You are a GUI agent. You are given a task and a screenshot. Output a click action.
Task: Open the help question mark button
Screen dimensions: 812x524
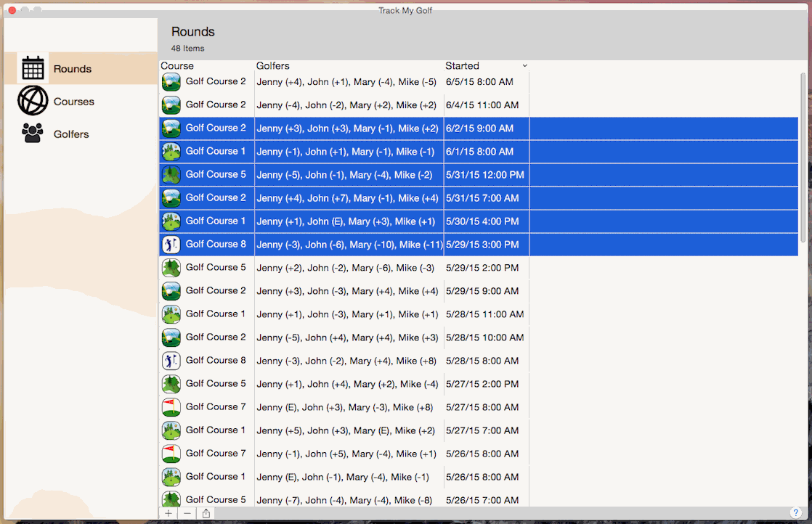(x=795, y=512)
